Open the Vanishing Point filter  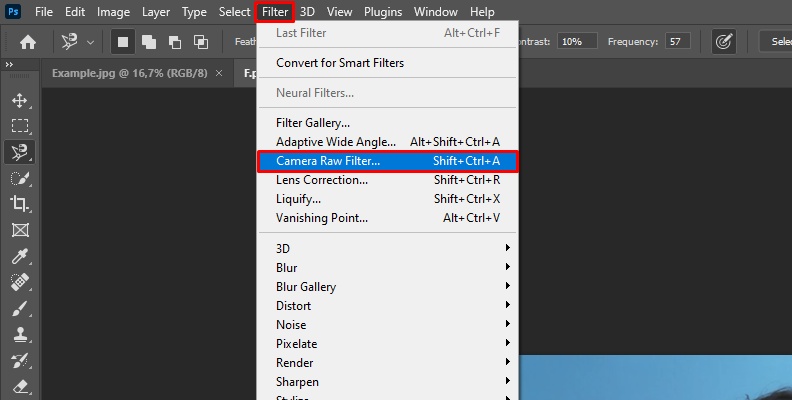387,218
